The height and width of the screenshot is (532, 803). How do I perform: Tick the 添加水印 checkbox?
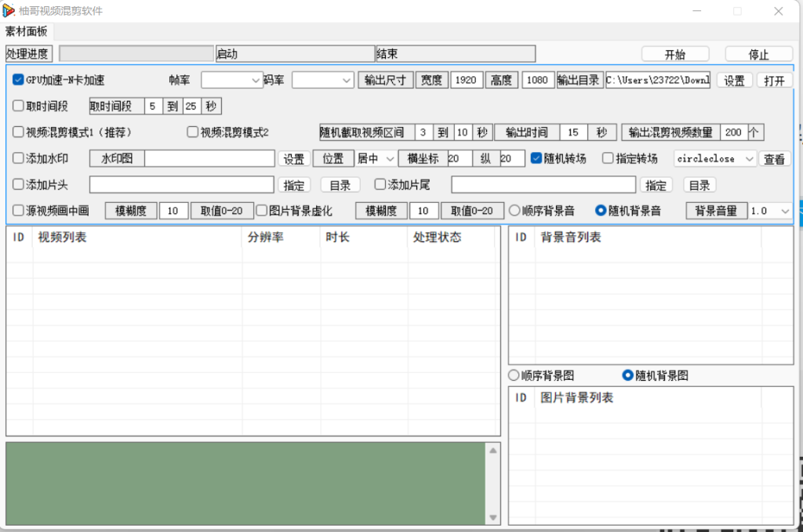[18, 158]
